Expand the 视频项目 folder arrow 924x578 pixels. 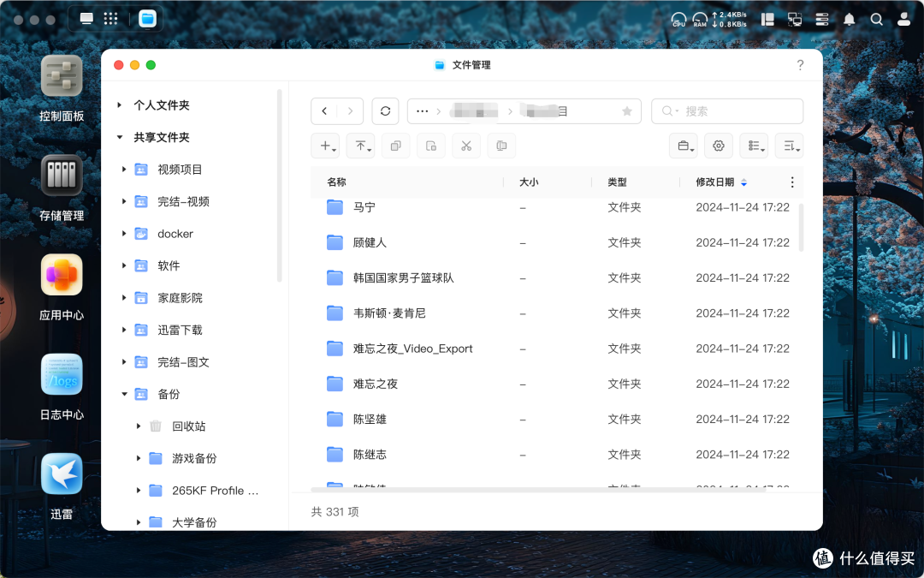(124, 170)
